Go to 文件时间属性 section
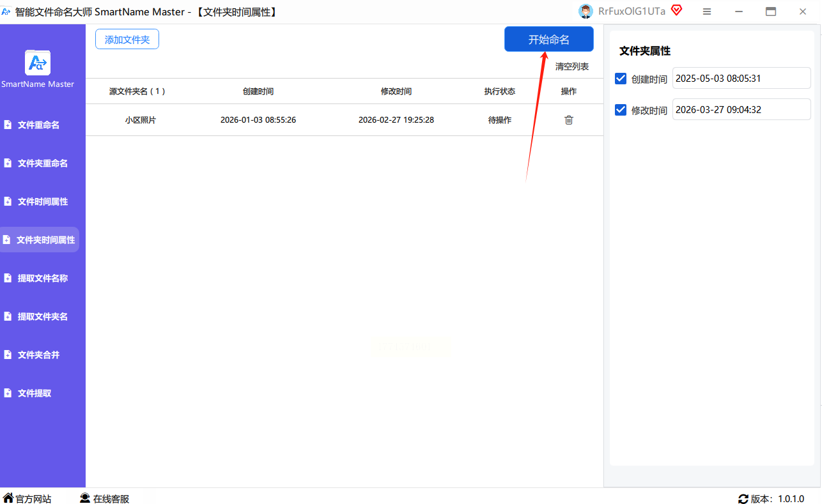 [x=43, y=202]
